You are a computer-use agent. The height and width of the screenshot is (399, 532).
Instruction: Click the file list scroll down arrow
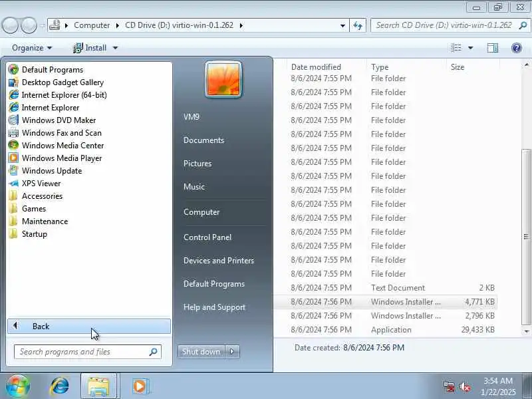coord(526,331)
